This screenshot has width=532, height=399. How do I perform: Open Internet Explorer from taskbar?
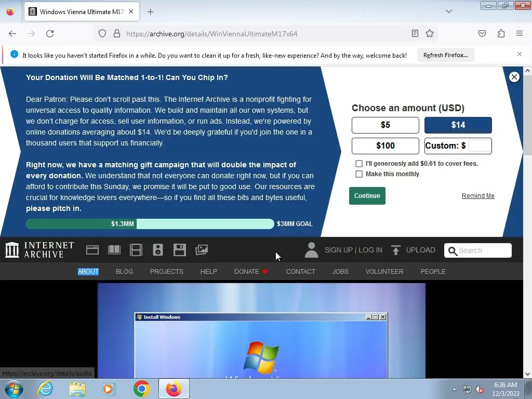(45, 389)
